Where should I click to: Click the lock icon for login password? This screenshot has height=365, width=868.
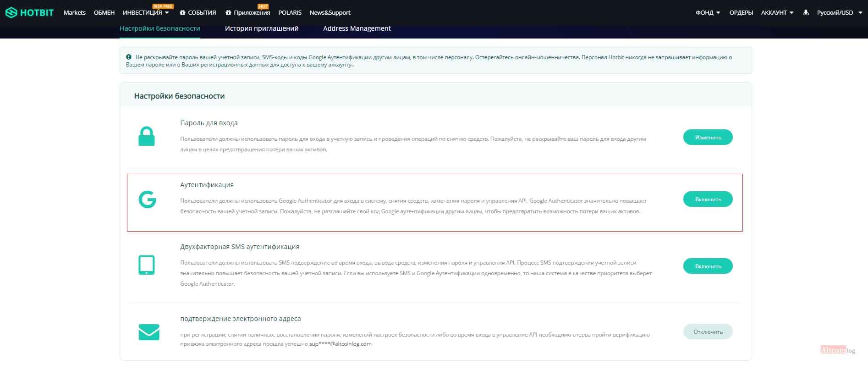147,136
